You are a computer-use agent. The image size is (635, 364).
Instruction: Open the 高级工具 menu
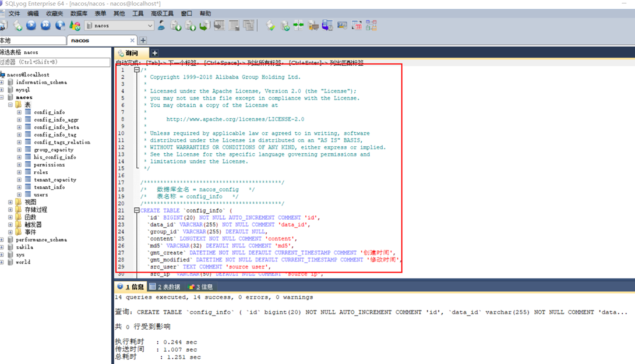point(162,13)
